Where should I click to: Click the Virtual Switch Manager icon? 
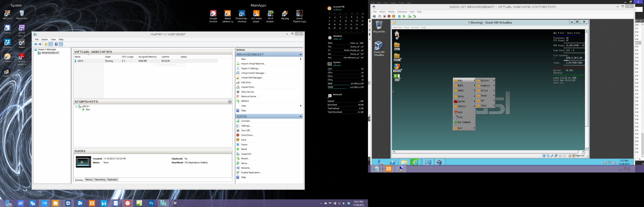[238, 73]
